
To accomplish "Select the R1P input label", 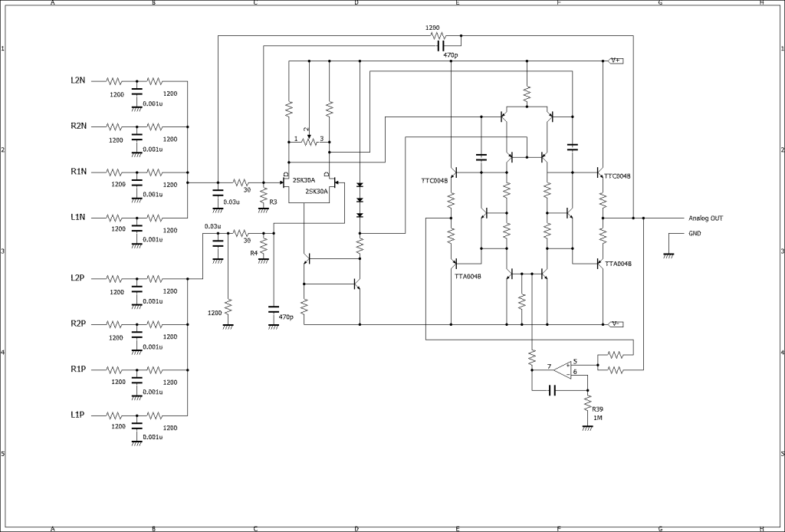I will (77, 369).
